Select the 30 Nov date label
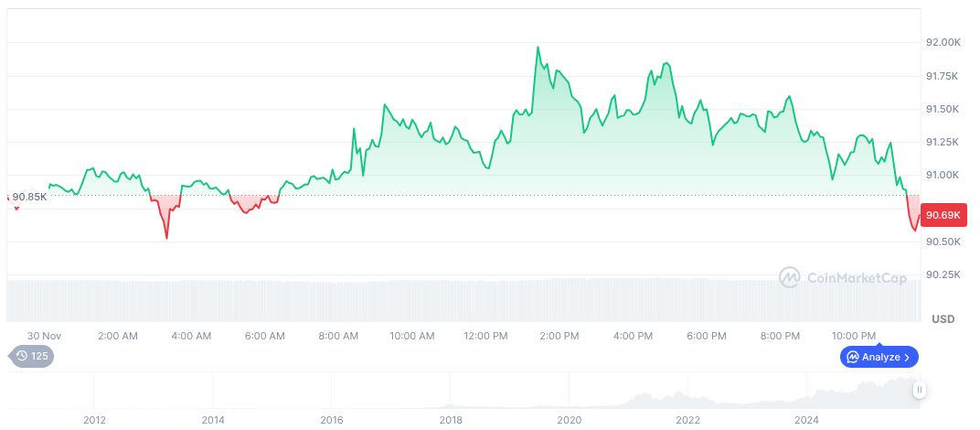 43,336
